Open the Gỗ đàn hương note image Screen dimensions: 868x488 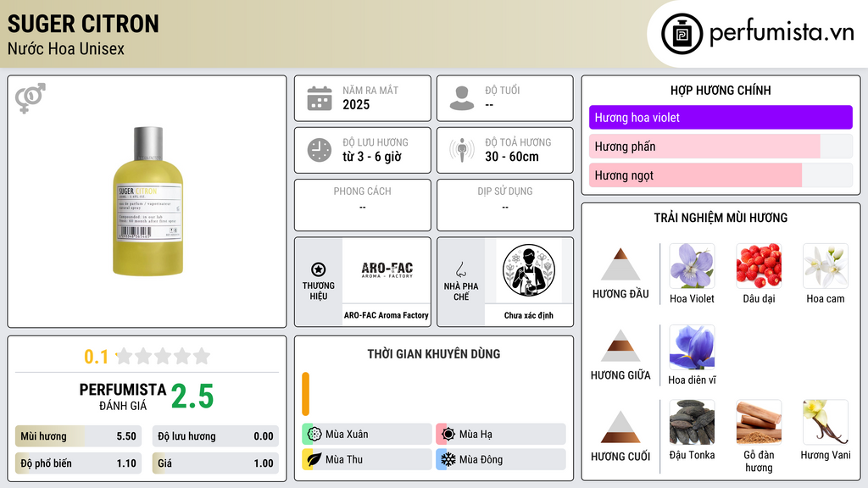(x=759, y=422)
